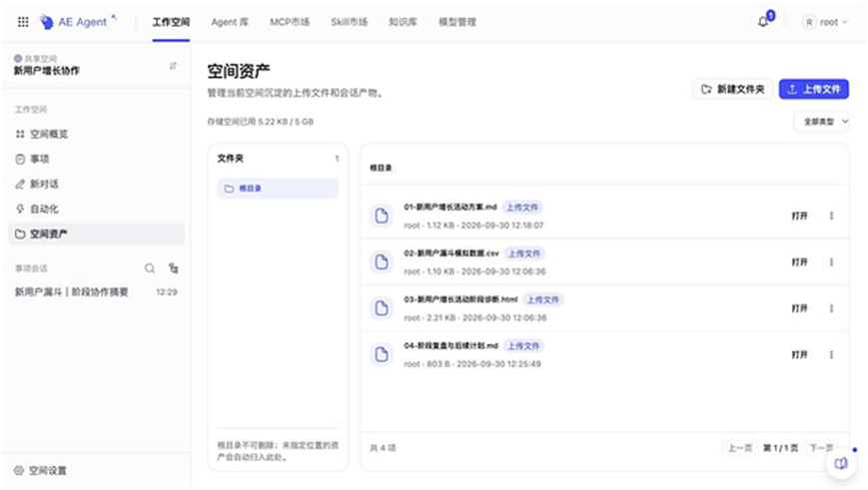Switch to the 知识库 tab
Screen dimensions: 868x490
point(403,22)
